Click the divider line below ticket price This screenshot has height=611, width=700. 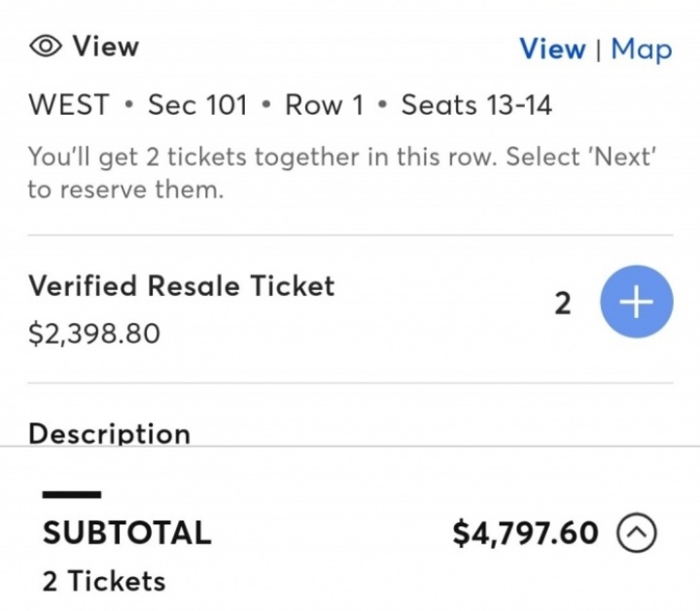[350, 382]
